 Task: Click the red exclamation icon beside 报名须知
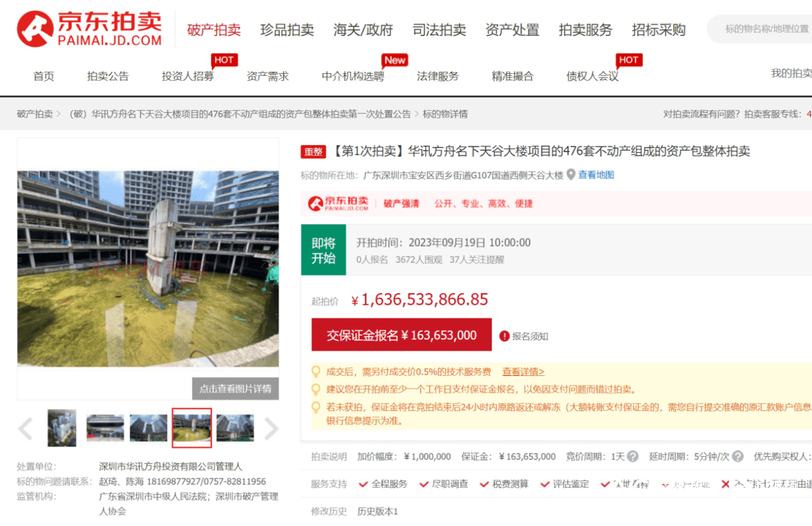(x=504, y=336)
